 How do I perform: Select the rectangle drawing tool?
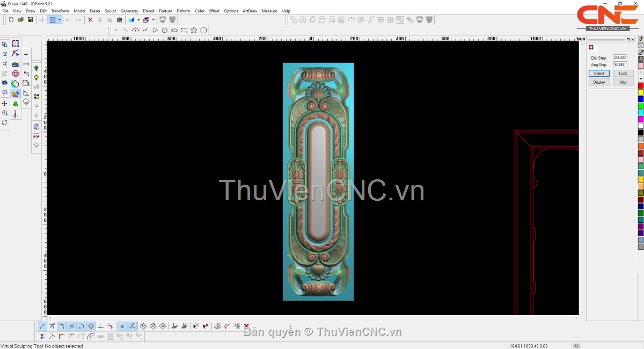pos(184,31)
